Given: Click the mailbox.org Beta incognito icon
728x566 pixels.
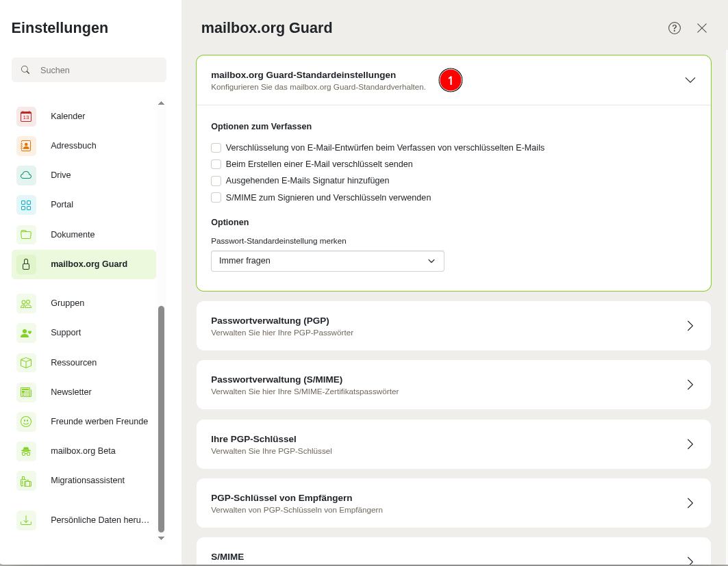Looking at the screenshot, I should tap(26, 451).
